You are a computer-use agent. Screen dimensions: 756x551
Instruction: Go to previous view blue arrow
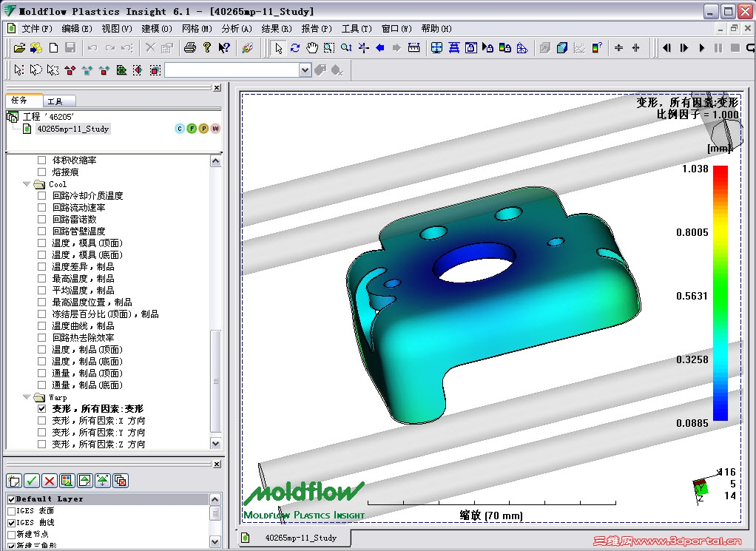pyautogui.click(x=380, y=48)
